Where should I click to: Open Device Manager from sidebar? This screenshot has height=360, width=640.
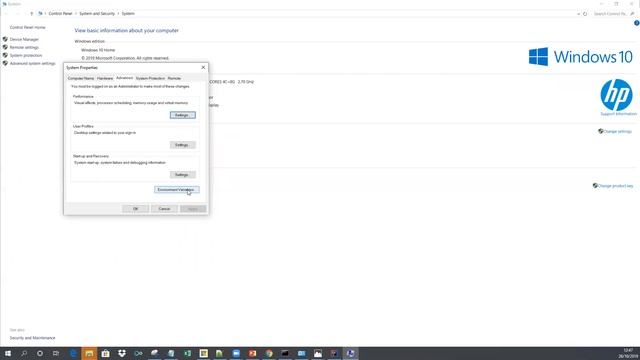24,40
